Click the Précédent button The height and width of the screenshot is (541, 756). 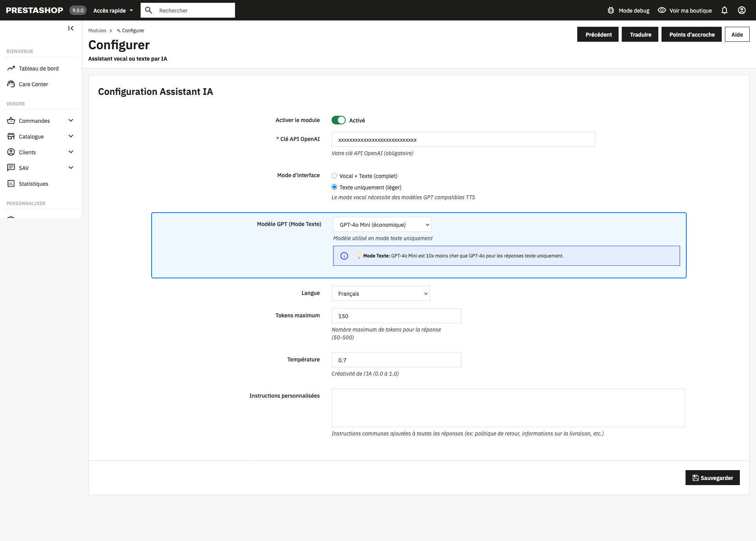point(598,34)
